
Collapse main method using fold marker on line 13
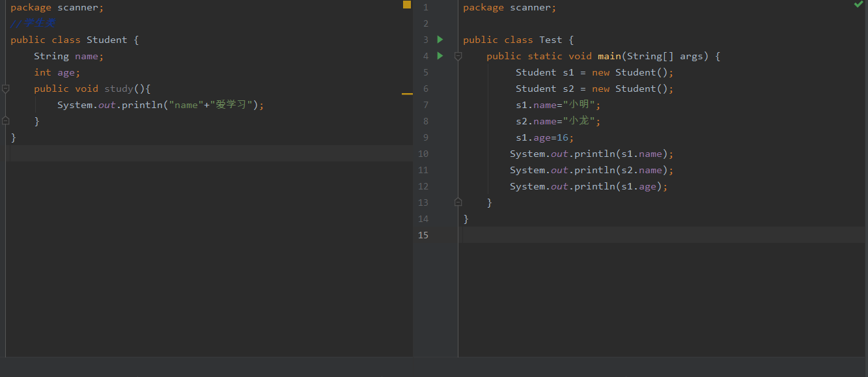point(458,202)
